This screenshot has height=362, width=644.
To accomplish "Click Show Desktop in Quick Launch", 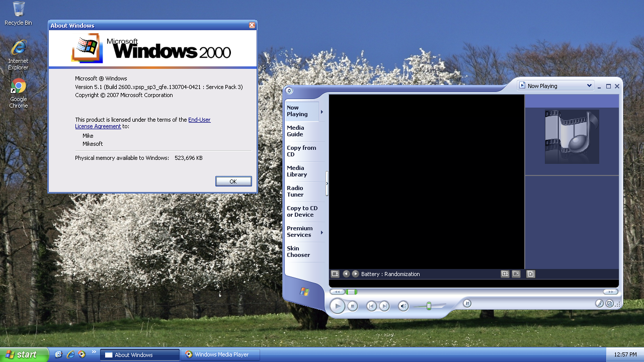I will [x=58, y=354].
